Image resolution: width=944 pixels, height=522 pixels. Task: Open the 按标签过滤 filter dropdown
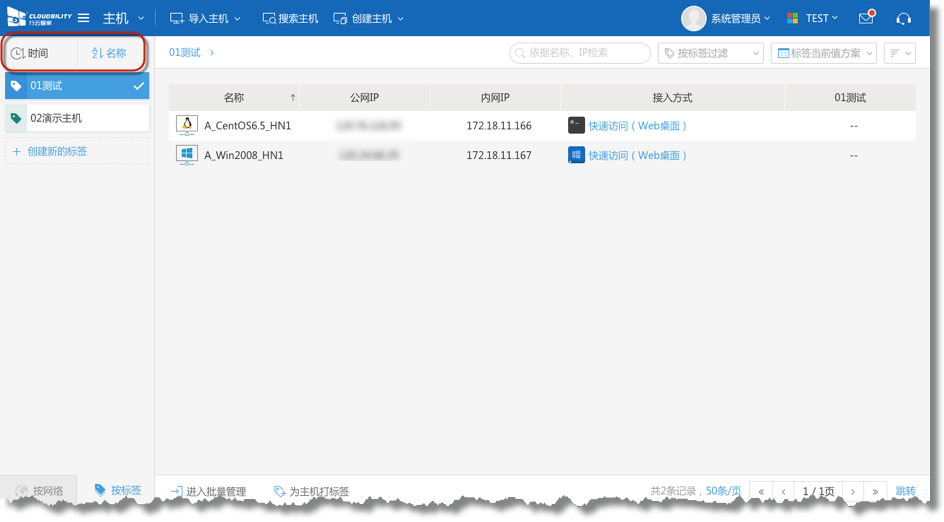(x=710, y=53)
